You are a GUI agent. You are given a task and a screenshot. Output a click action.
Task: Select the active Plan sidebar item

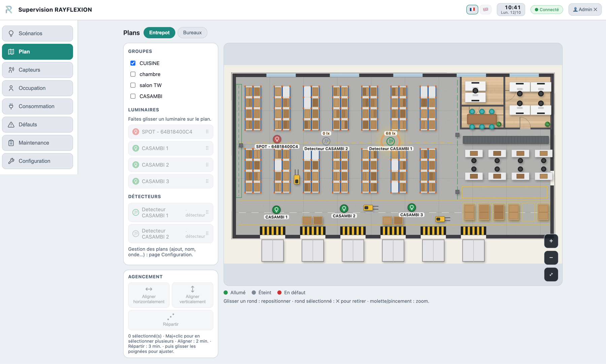pyautogui.click(x=37, y=52)
